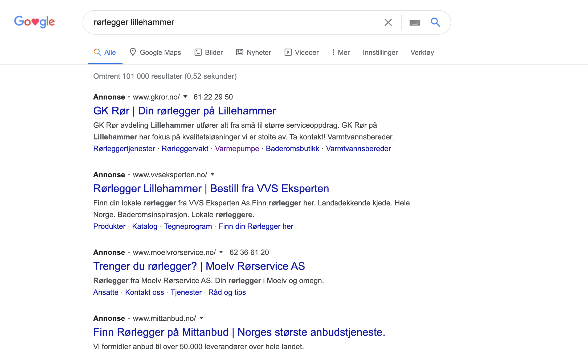Screen dimensions: 588x364
Task: Click the visited Varmepumpe sitelink
Action: (237, 149)
